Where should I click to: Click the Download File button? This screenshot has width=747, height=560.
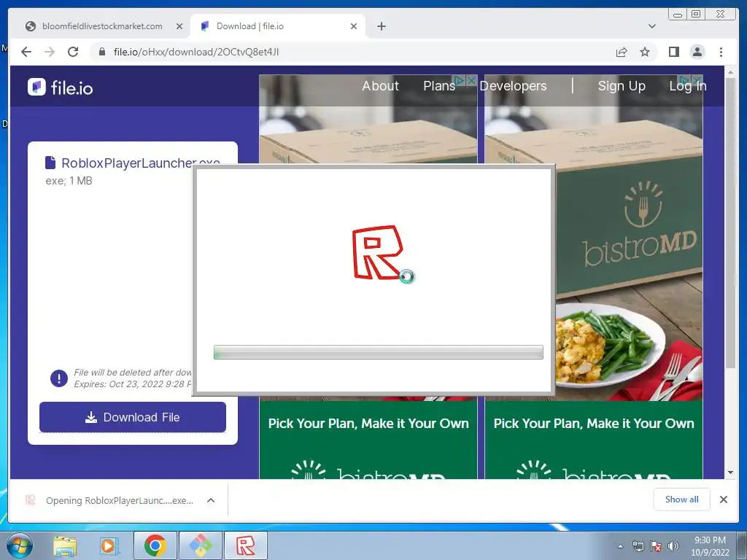point(133,417)
